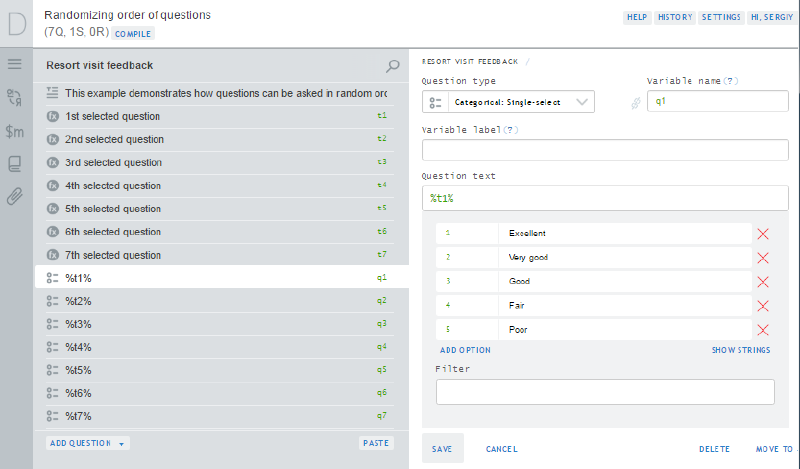This screenshot has height=469, width=800.
Task: Click the Save button
Action: [x=442, y=450]
